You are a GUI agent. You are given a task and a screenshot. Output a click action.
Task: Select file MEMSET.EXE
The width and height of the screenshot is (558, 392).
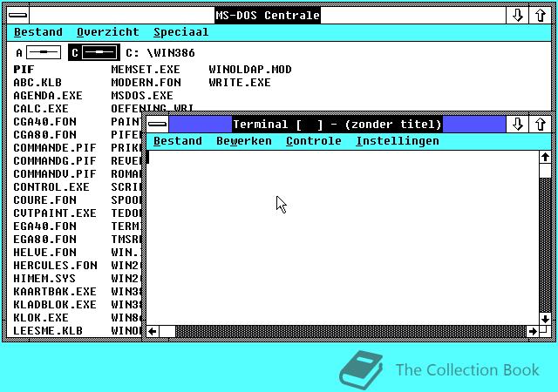pos(146,70)
